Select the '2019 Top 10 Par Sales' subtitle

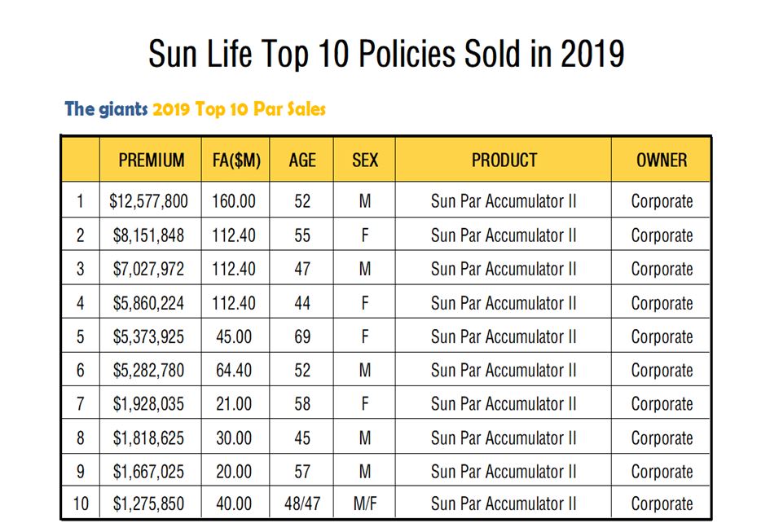tap(239, 108)
